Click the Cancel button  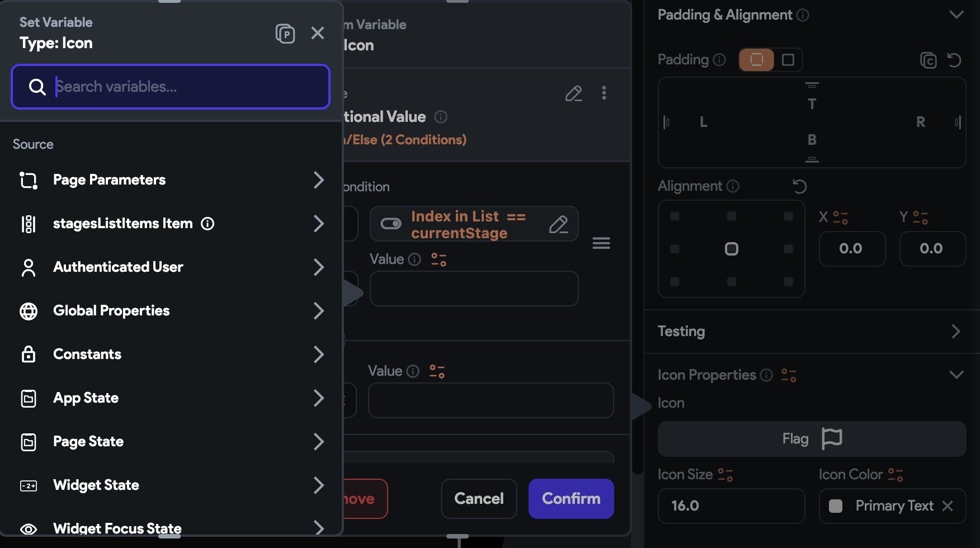tap(479, 499)
